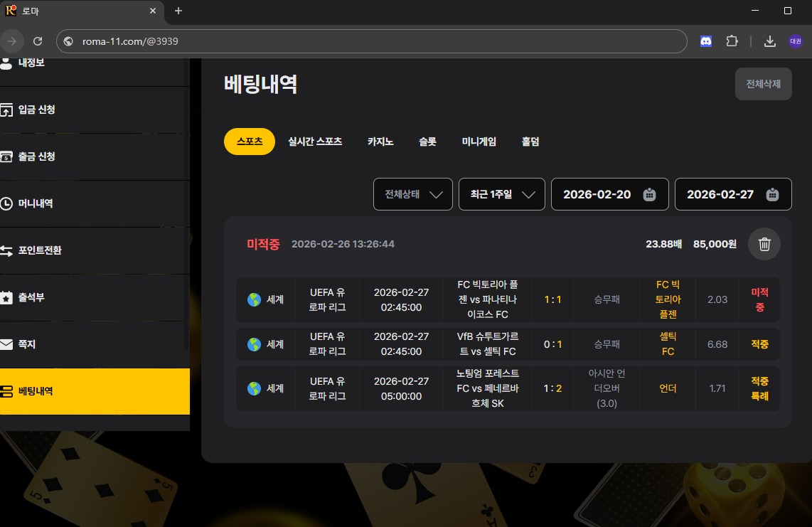812x527 pixels.
Task: Reload the page
Action: 38,41
